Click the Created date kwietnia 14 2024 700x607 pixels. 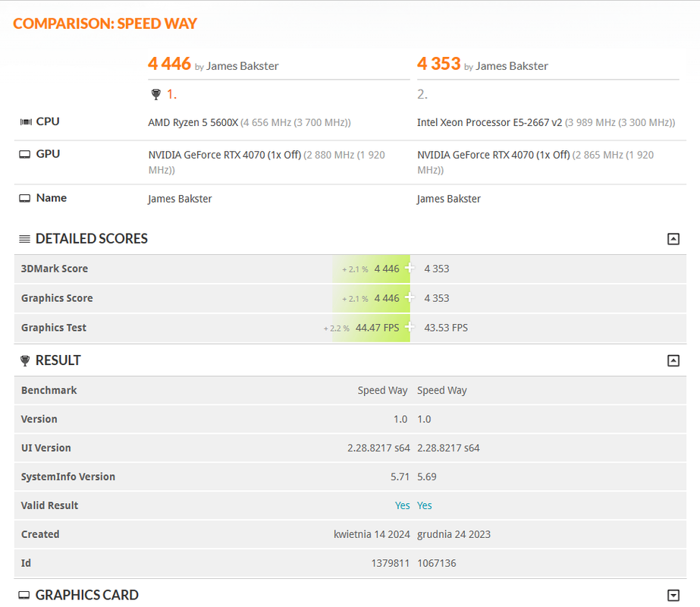click(372, 534)
